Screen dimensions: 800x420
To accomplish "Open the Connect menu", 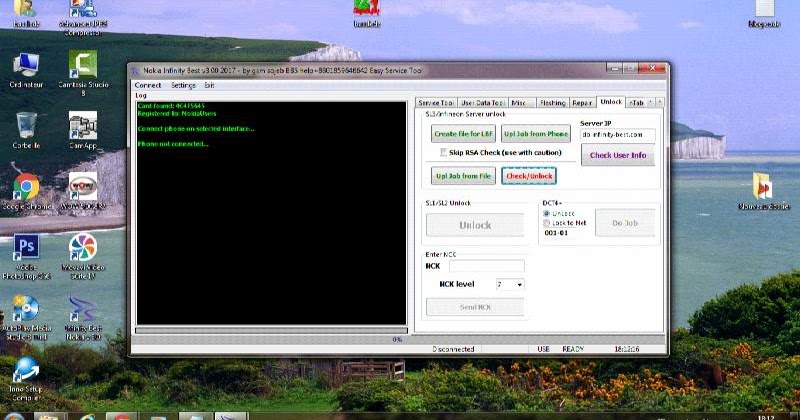I will point(147,85).
